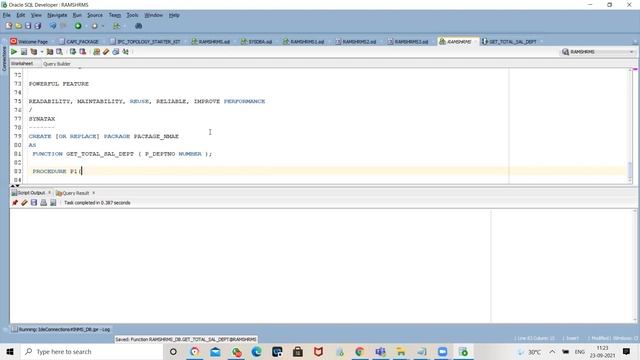
Task: Switch to the SYSDBA.sql tab
Action: (257, 42)
